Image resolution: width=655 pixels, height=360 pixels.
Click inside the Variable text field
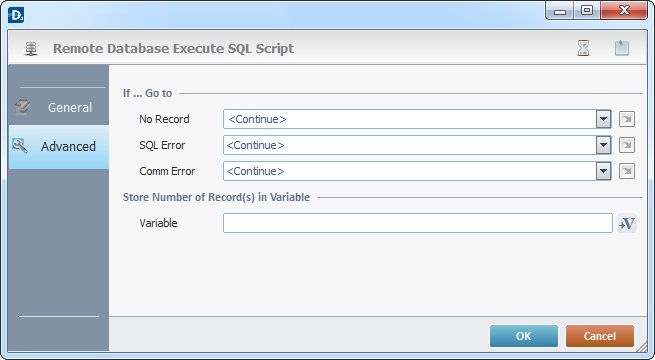[418, 223]
